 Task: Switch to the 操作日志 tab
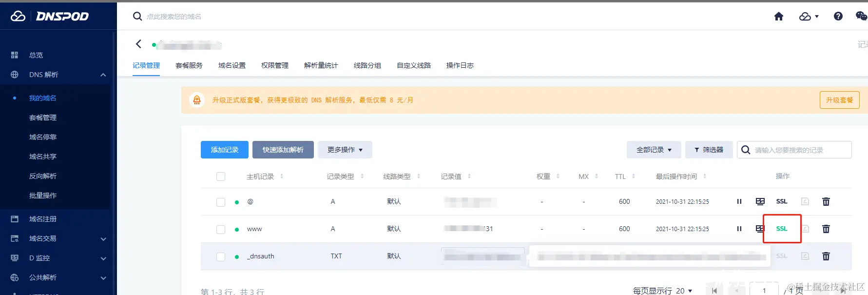point(460,65)
